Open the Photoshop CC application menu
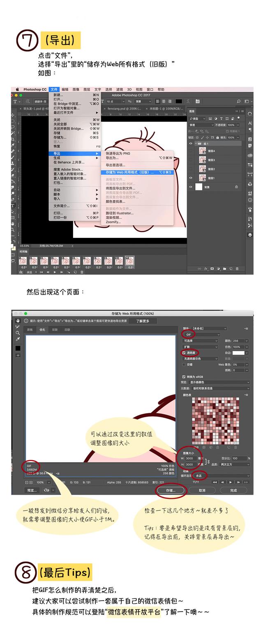The image size is (263, 644). click(x=35, y=89)
